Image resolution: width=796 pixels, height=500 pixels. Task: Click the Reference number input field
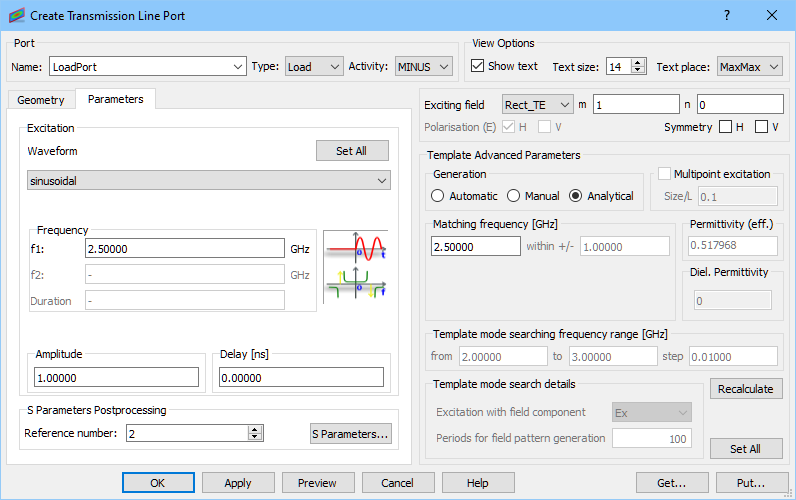[187, 434]
